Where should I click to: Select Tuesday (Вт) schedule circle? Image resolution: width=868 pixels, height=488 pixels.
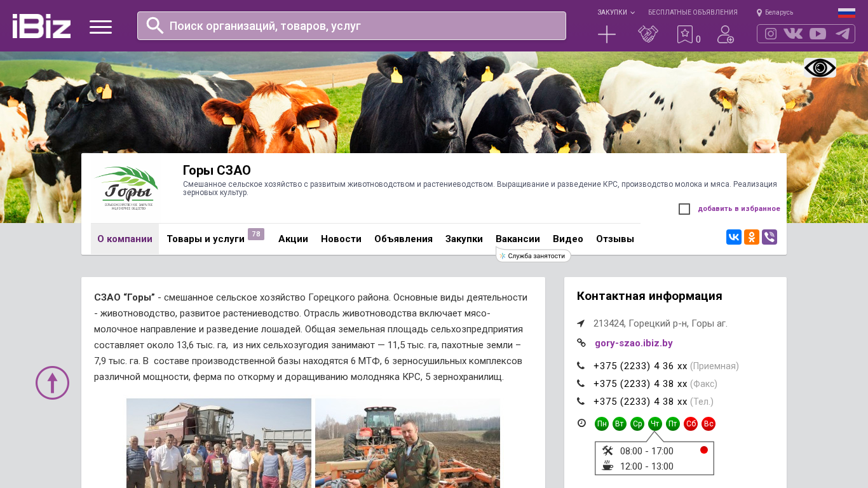[x=620, y=424]
